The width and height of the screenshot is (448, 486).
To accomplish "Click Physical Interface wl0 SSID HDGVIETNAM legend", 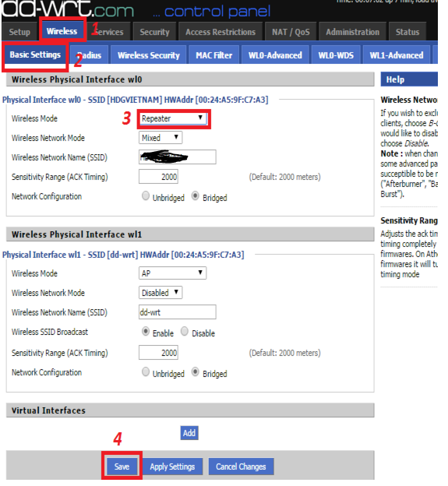I will tap(135, 100).
